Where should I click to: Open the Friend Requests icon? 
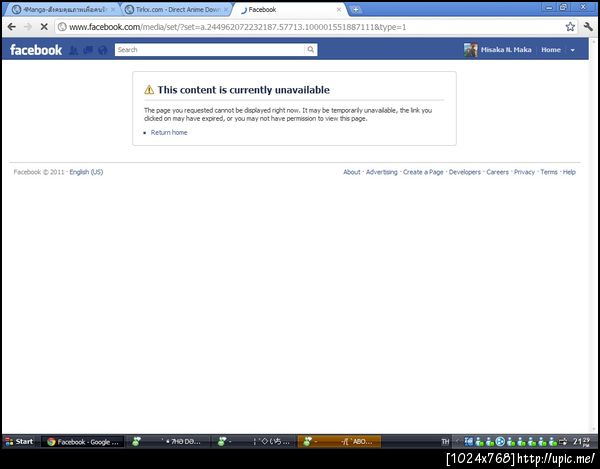tap(74, 50)
